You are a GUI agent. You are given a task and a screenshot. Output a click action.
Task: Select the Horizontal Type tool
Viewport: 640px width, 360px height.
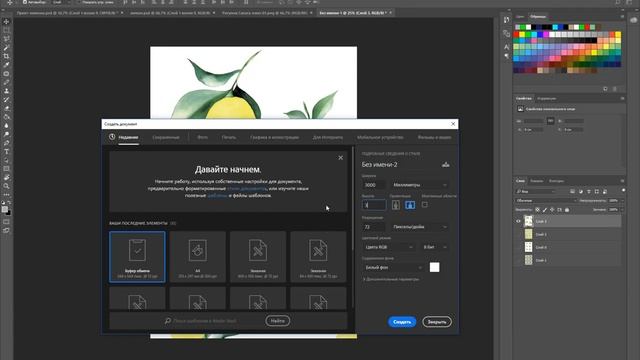point(6,152)
